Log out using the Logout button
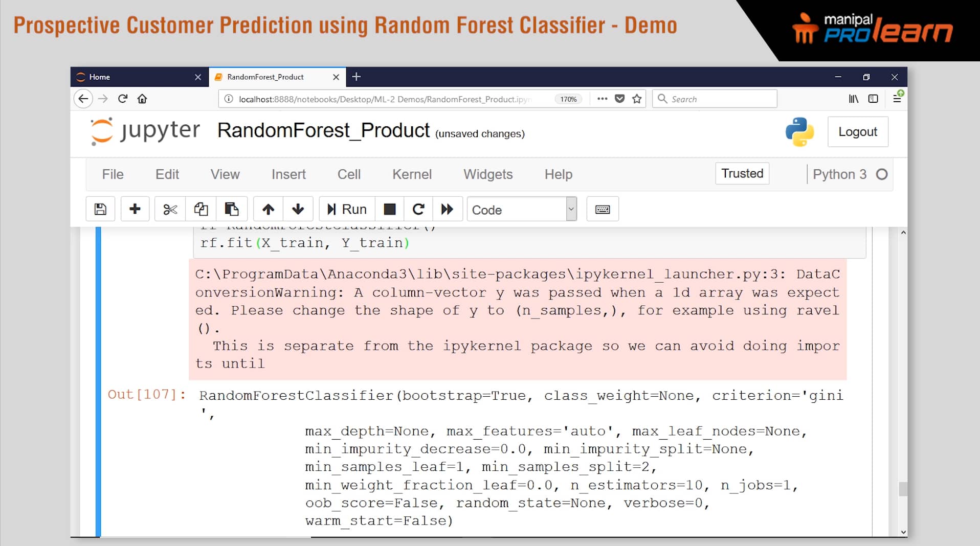The height and width of the screenshot is (546, 980). click(858, 132)
